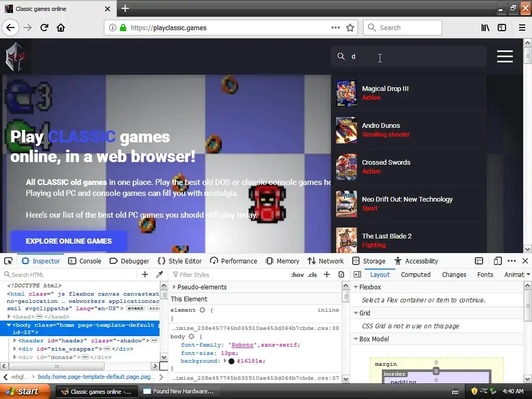The image size is (532, 399).
Task: Close the Developer Tools panel
Action: [x=525, y=261]
